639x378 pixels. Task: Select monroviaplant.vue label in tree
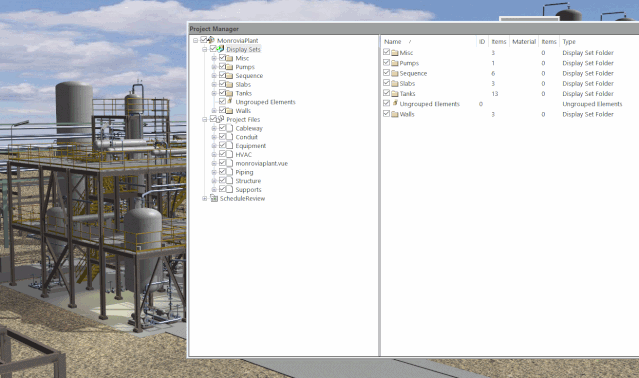[262, 163]
